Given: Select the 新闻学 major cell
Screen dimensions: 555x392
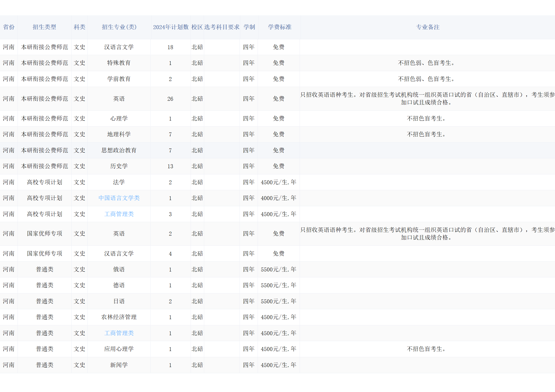Looking at the screenshot, I should pyautogui.click(x=119, y=365).
